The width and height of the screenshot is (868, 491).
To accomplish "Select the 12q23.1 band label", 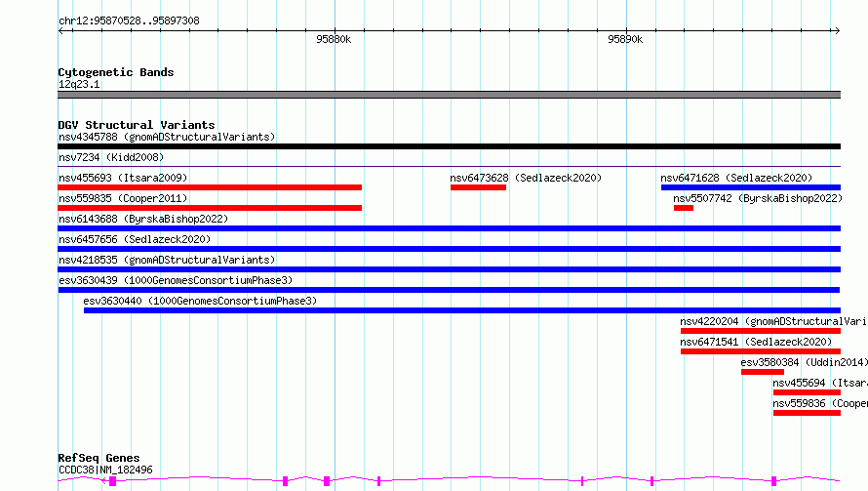I will point(79,84).
